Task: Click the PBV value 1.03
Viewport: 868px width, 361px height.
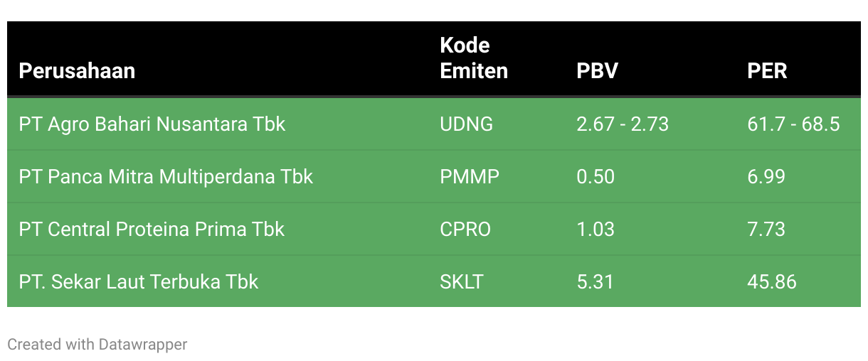Action: [x=596, y=230]
